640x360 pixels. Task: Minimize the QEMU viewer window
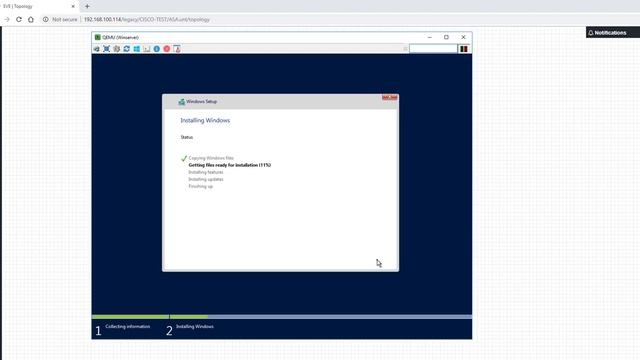pos(430,37)
